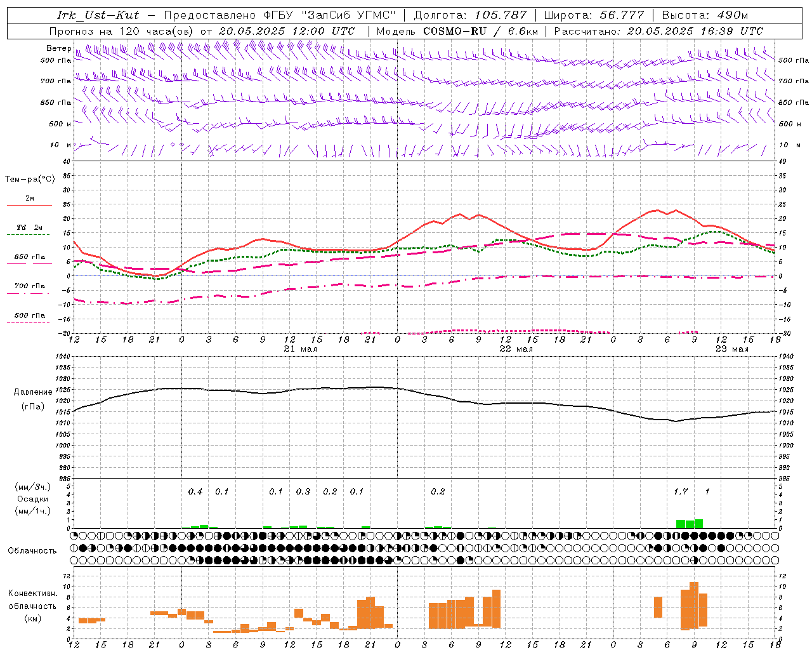Click the Облачность cloud cover label
812x650 pixels.
pos(32,551)
